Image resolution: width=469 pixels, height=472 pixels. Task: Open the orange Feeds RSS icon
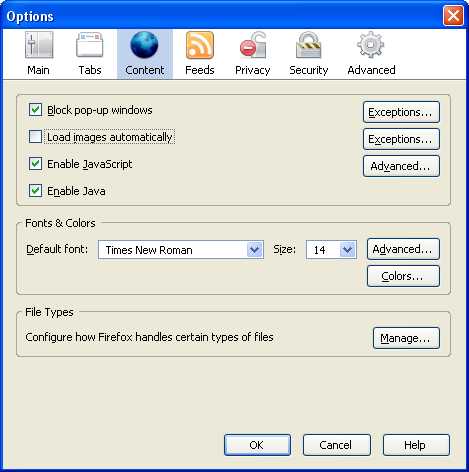tap(200, 45)
